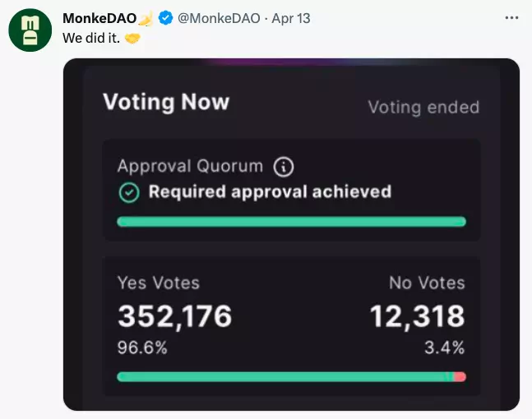
Task: Click the 96.6% Yes percentage
Action: [x=142, y=348]
